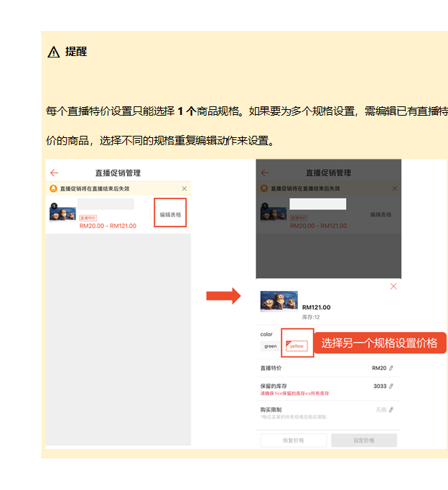Click the 3033 reserved stock value
This screenshot has height=490, width=448.
380,387
